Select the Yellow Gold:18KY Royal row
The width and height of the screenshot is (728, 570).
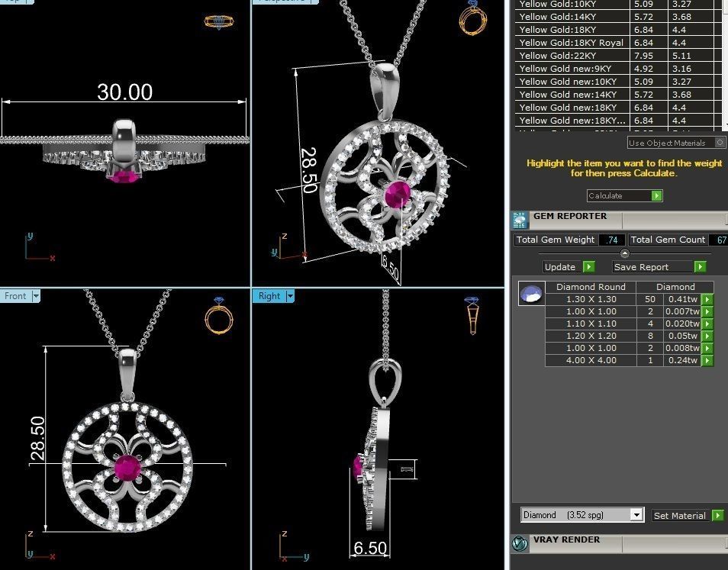pyautogui.click(x=618, y=42)
